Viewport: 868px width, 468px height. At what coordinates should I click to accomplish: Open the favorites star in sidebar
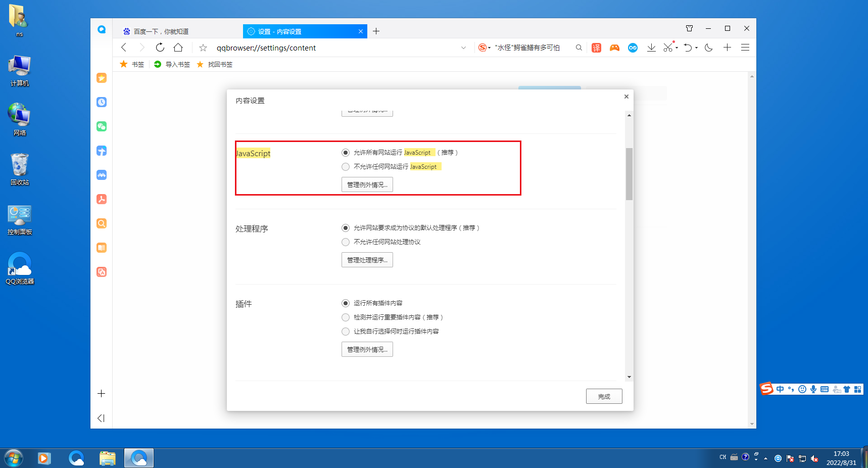102,78
